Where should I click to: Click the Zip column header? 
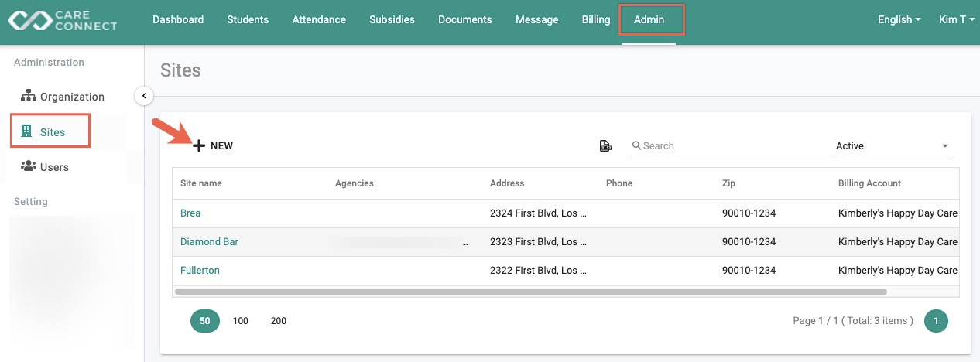[728, 183]
